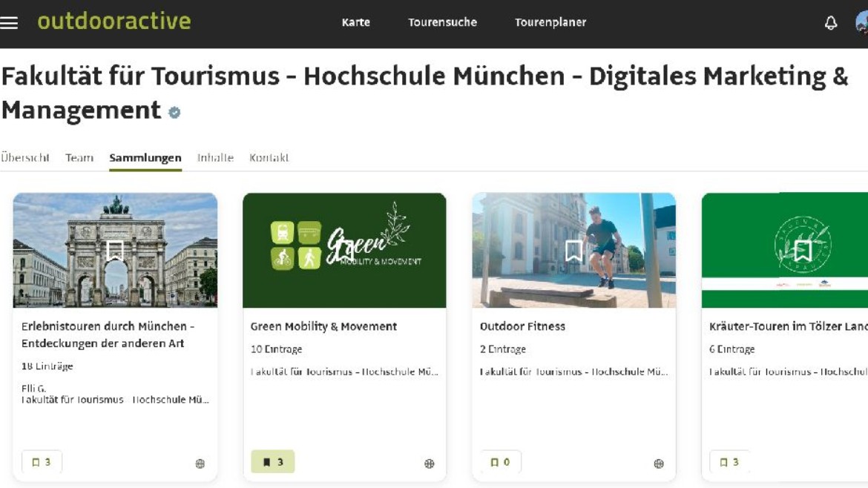The height and width of the screenshot is (488, 868).
Task: Switch to the Kontakt tab
Action: tap(269, 158)
